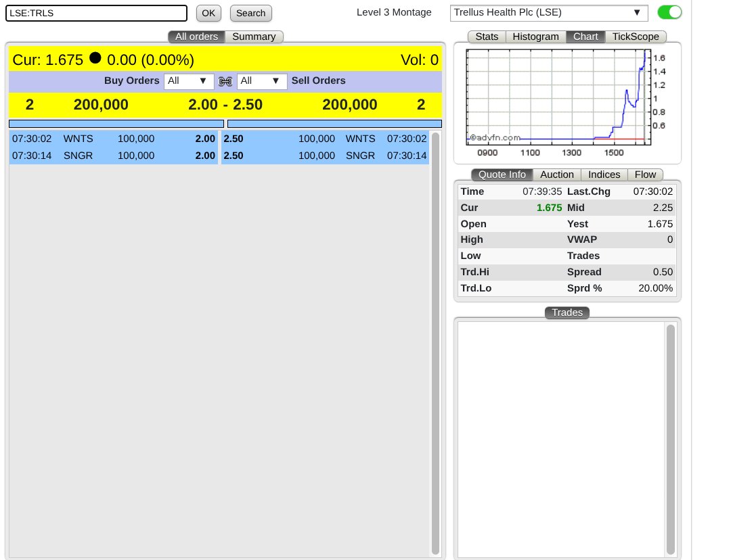
Task: Switch to the Summary tab
Action: [254, 37]
